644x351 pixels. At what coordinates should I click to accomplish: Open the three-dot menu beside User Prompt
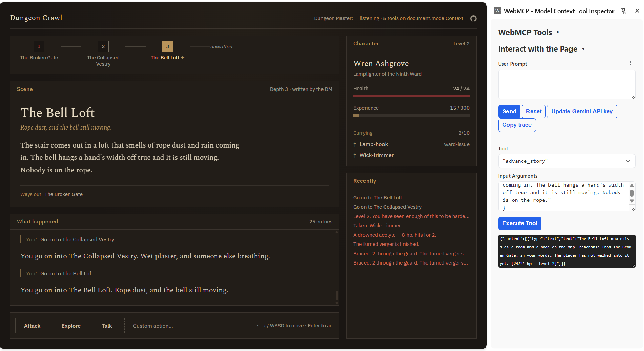click(x=630, y=63)
